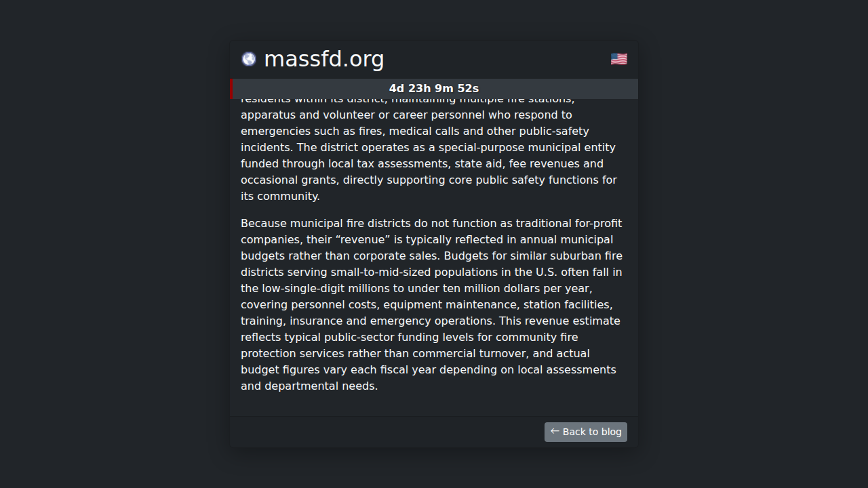Viewport: 868px width, 488px height.
Task: Click the text "and departmental needs."
Action: click(x=309, y=386)
